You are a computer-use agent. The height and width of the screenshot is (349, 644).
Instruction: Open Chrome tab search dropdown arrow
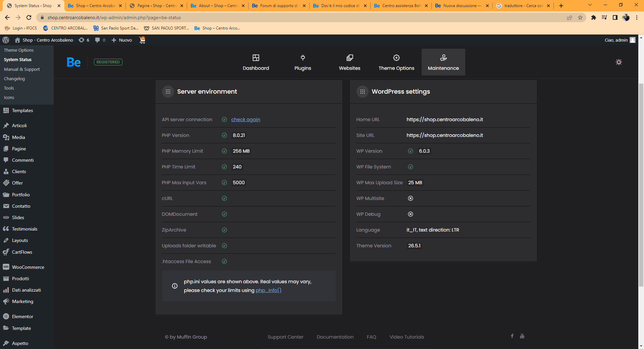pos(590,5)
